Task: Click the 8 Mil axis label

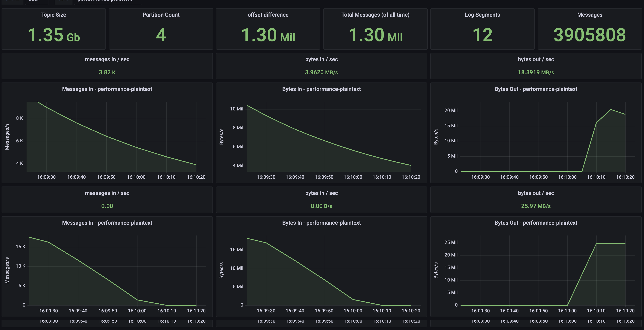Action: 238,128
